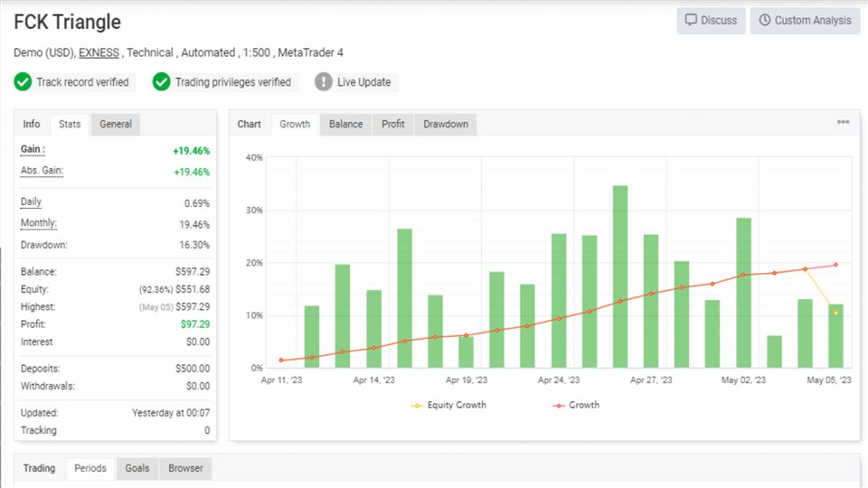Toggle the Equity Growth legend series

point(448,405)
